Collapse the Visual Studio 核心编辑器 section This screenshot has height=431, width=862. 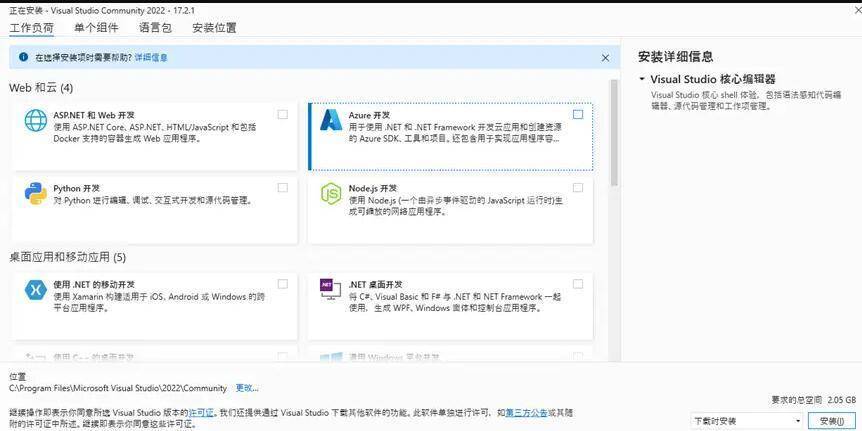click(642, 79)
